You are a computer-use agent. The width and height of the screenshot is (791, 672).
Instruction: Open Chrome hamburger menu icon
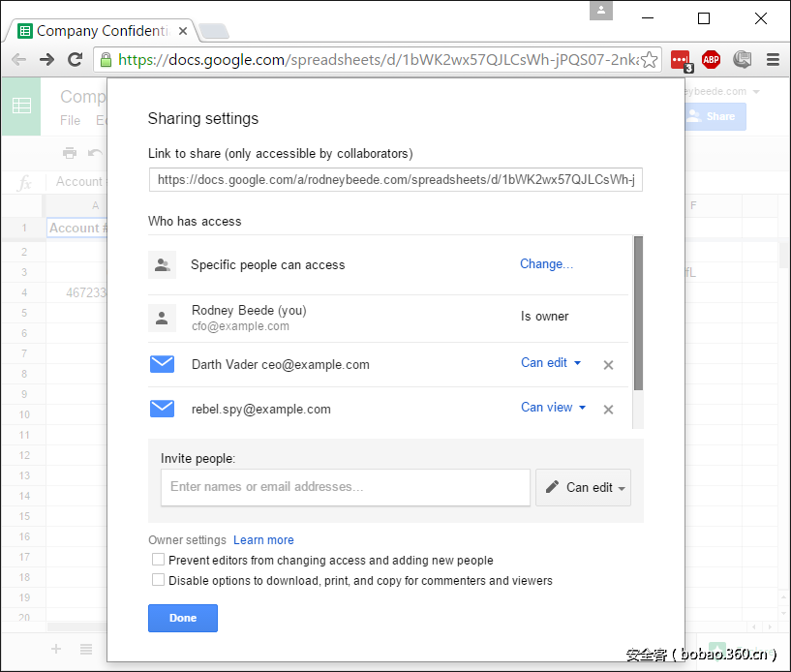[x=773, y=60]
